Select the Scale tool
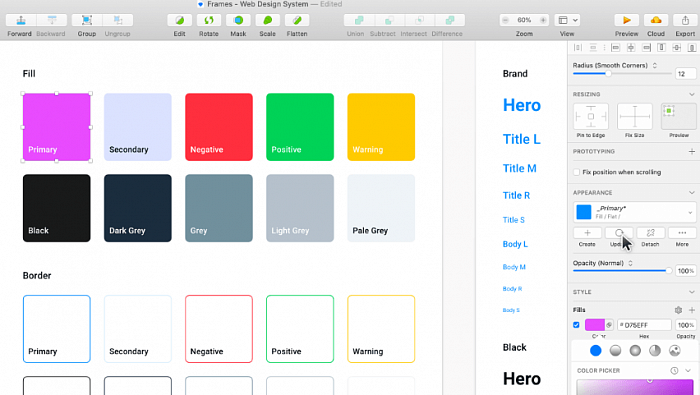This screenshot has height=395, width=700. click(x=267, y=20)
